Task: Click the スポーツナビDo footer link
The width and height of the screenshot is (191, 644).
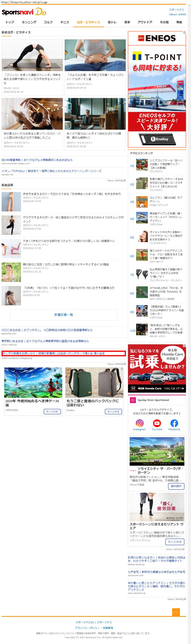Action: [85, 622]
